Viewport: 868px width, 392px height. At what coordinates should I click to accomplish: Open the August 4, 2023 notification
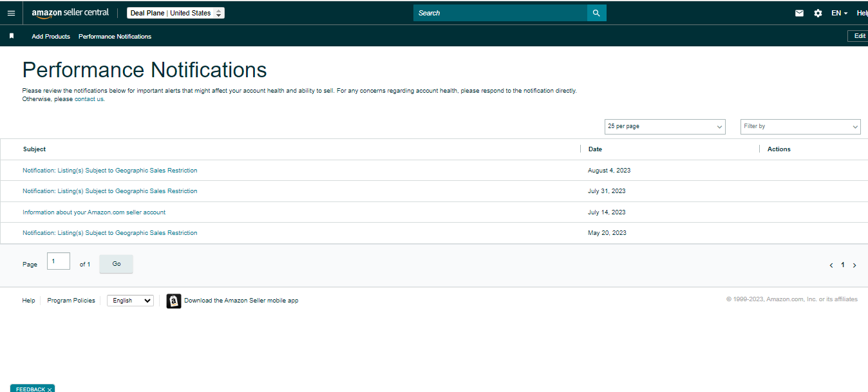(x=110, y=171)
